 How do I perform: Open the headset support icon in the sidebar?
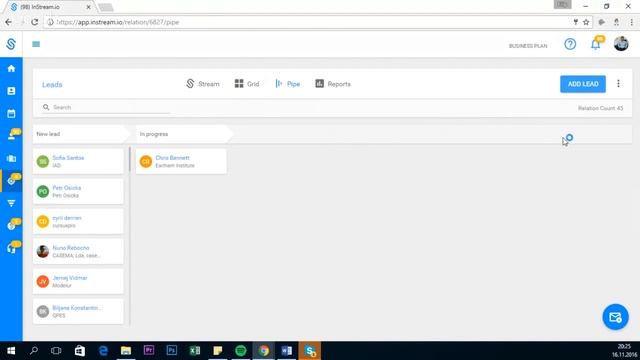coord(11,247)
